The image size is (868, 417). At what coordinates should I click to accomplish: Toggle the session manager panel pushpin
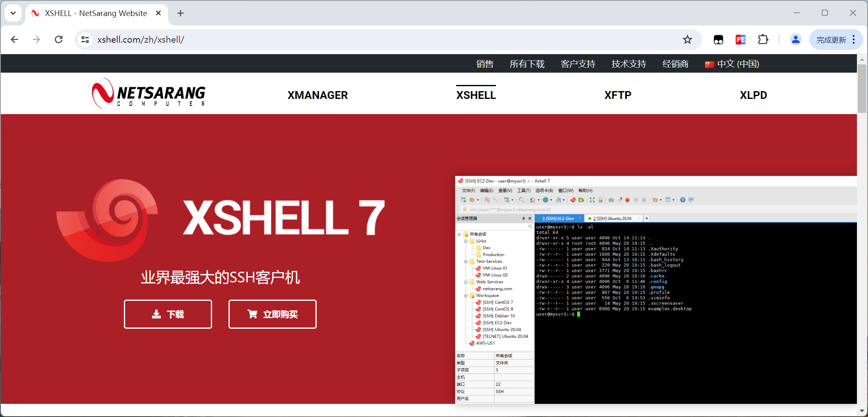pyautogui.click(x=523, y=218)
